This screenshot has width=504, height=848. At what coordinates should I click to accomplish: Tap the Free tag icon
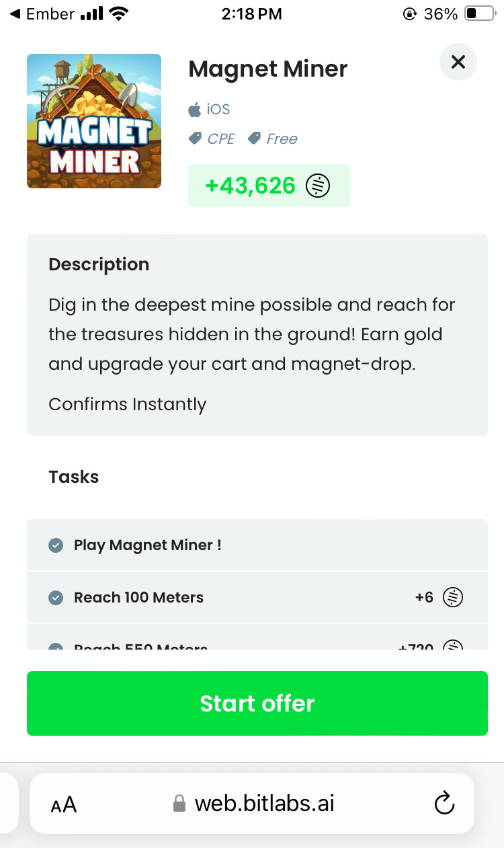click(x=254, y=139)
